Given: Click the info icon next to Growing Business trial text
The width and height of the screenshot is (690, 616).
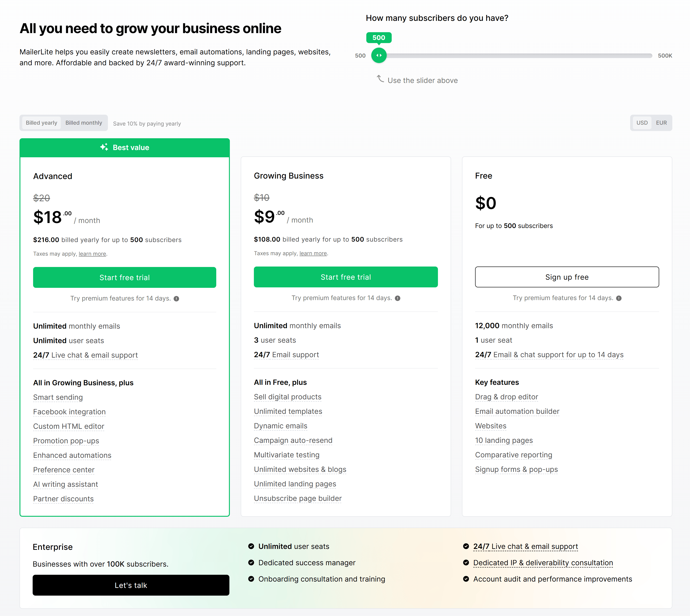Looking at the screenshot, I should 398,298.
